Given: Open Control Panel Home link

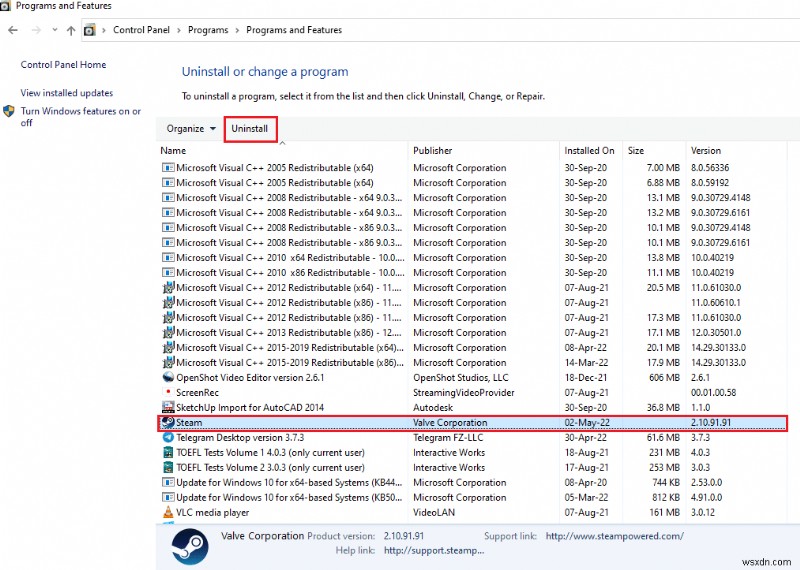Looking at the screenshot, I should point(63,65).
